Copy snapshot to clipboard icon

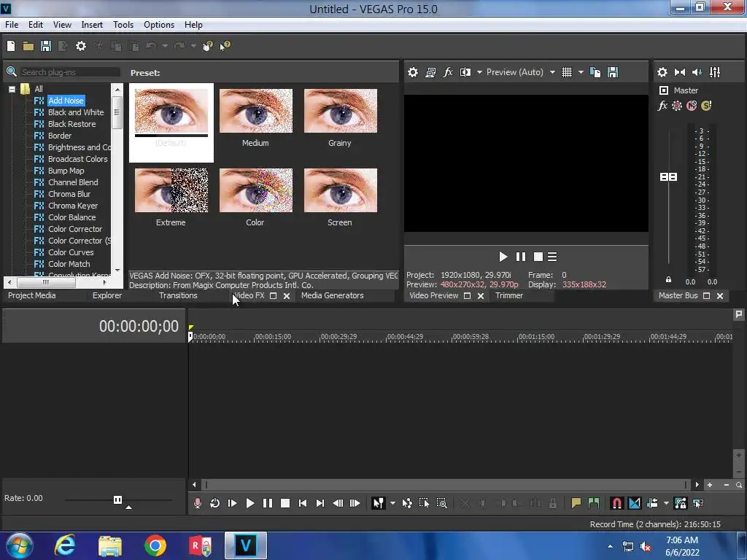point(595,72)
